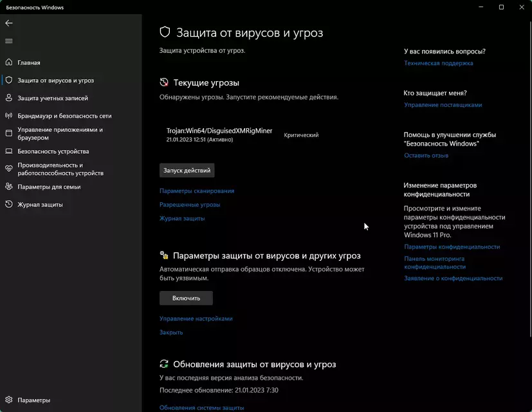This screenshot has width=532, height=412.
Task: Click the Последнее обновление: 21.01.2023 7:30 text
Action: [219, 390]
